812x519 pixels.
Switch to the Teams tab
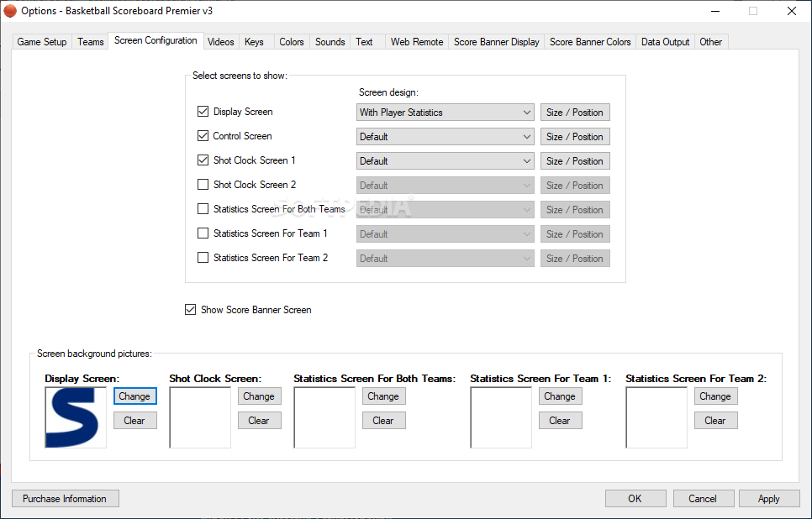pyautogui.click(x=91, y=42)
